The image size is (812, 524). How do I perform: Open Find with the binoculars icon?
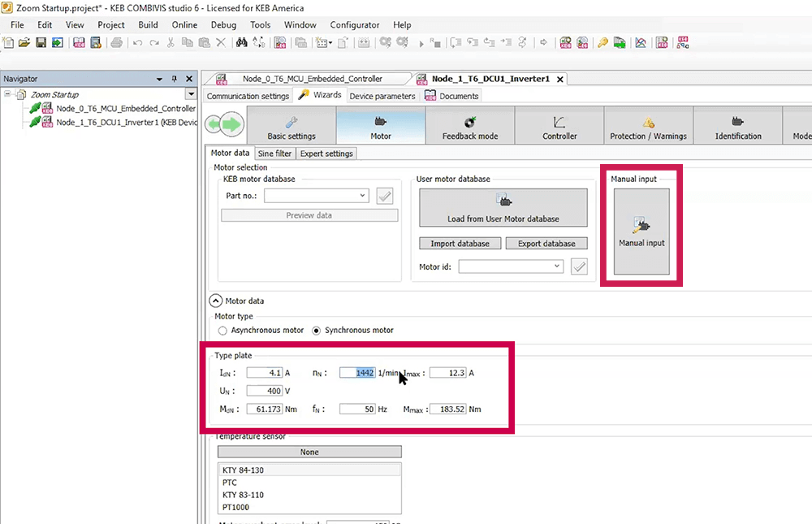[x=242, y=42]
